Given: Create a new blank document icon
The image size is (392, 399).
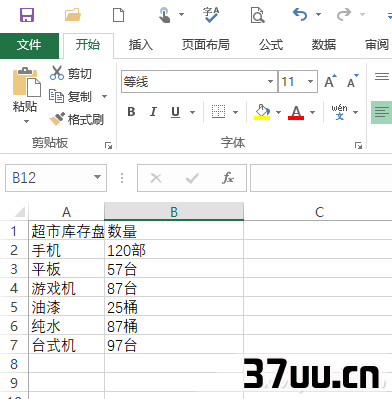Looking at the screenshot, I should (119, 15).
